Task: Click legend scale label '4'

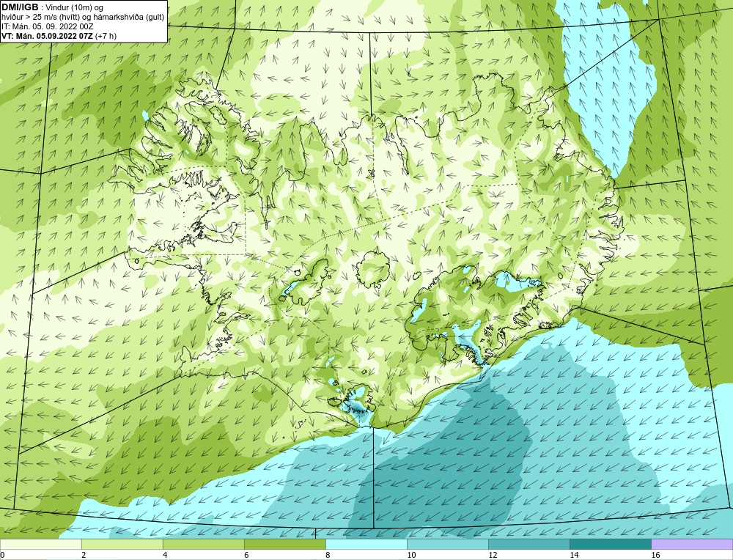Action: click(165, 555)
